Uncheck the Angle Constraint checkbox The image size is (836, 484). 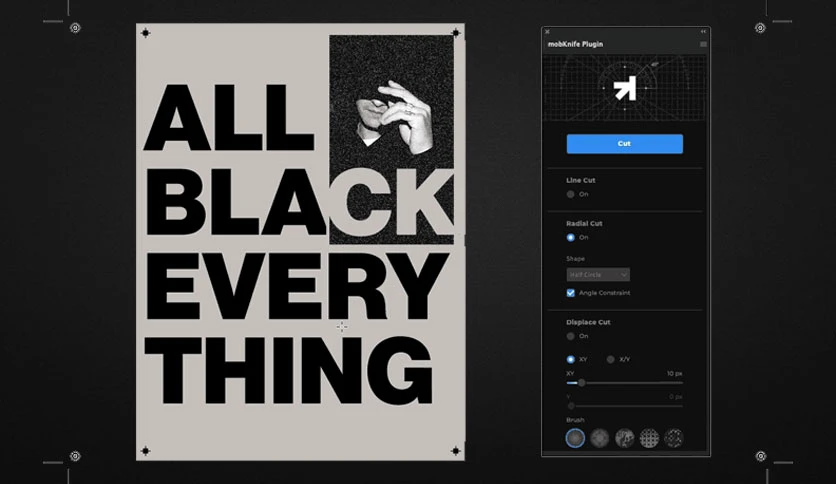click(570, 293)
